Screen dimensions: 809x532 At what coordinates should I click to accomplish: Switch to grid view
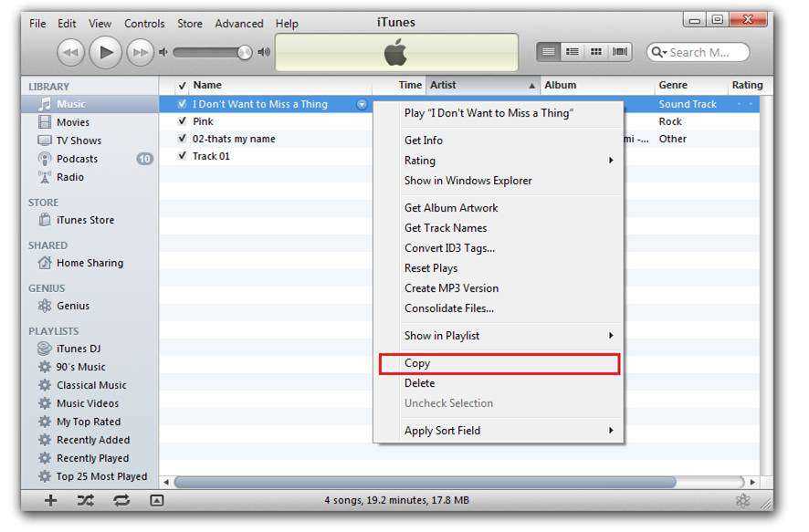click(x=596, y=51)
